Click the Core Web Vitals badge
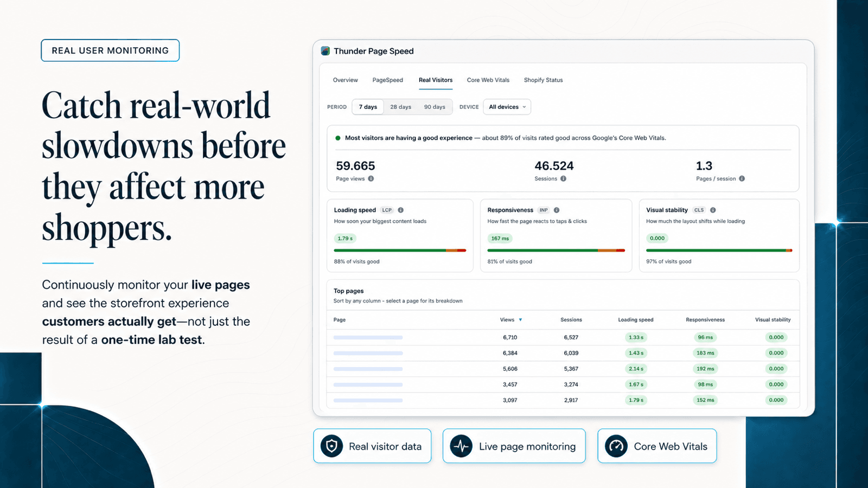 tap(657, 446)
